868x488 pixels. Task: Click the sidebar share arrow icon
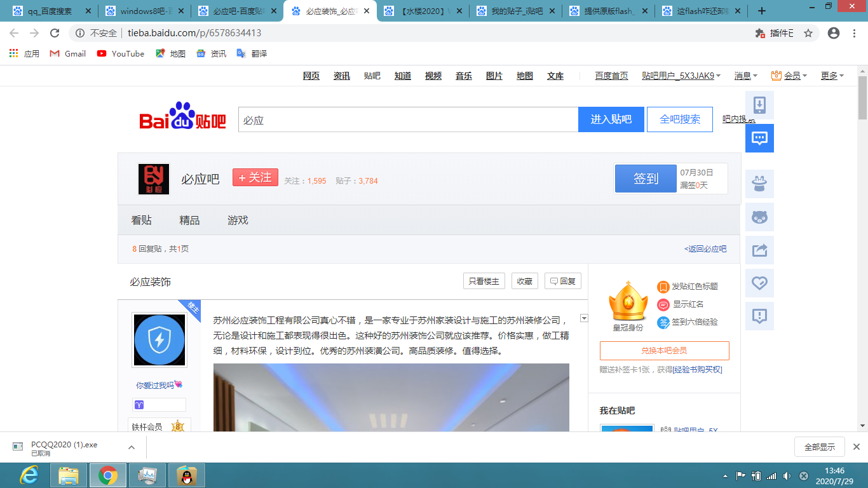point(759,250)
